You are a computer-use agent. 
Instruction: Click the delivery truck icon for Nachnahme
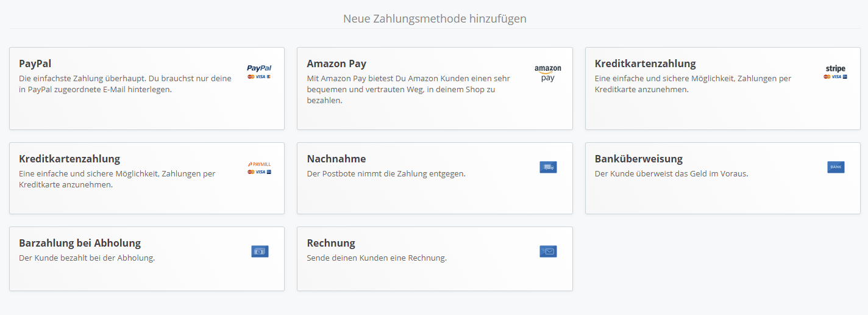tap(548, 167)
